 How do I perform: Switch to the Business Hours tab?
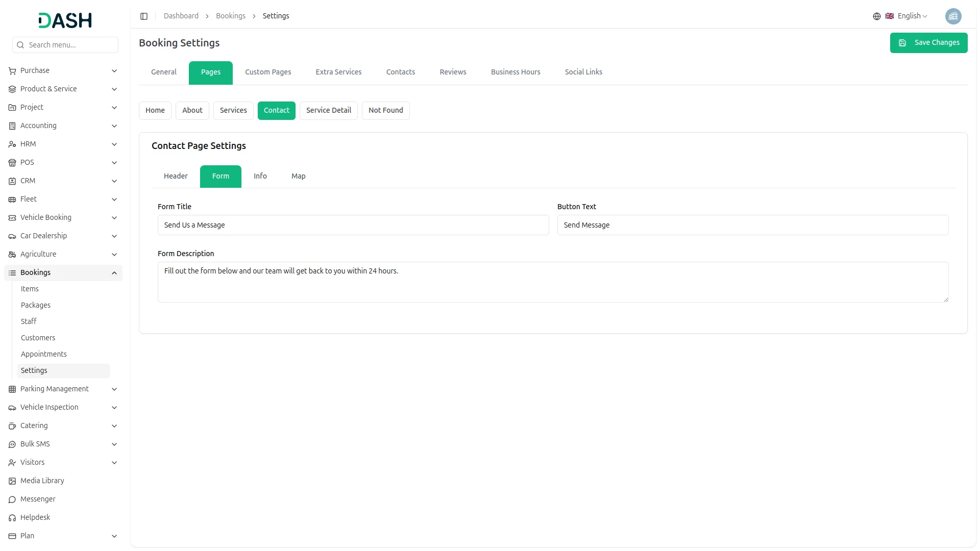tap(515, 72)
